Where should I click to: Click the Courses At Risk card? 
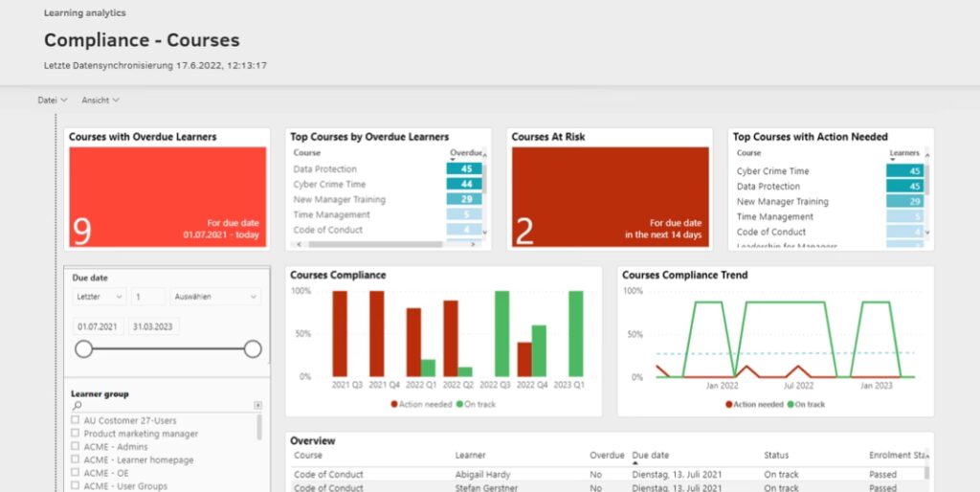(610, 197)
